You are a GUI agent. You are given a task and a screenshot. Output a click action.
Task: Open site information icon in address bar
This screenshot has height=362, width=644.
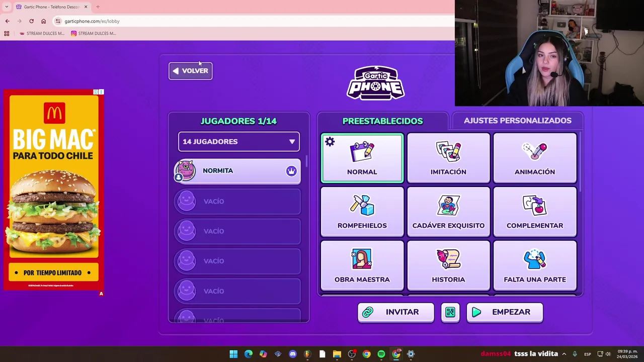tap(58, 21)
